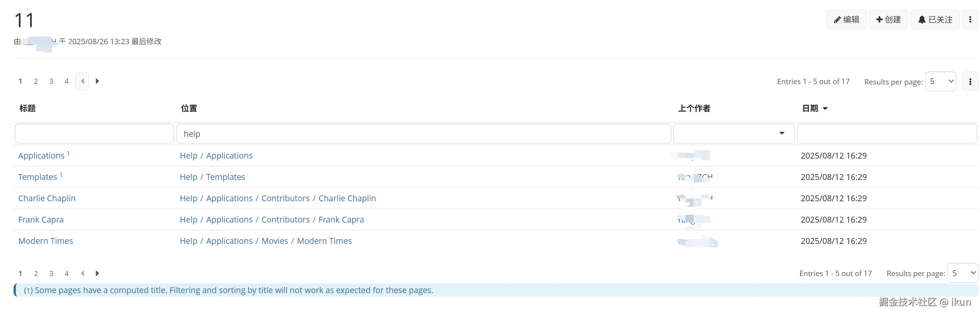This screenshot has width=980, height=316.
Task: Open Contributors link in Frank Capra row
Action: [x=285, y=219]
